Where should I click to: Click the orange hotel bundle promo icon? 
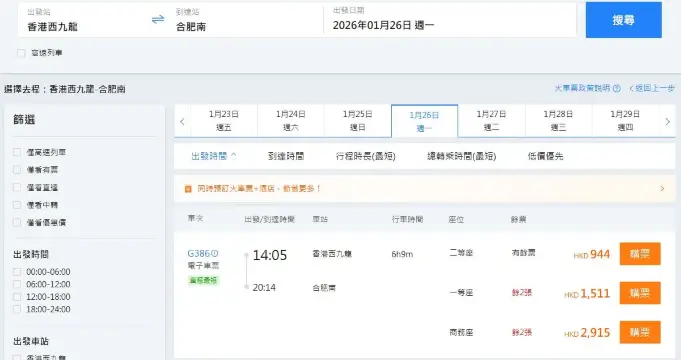(x=188, y=189)
